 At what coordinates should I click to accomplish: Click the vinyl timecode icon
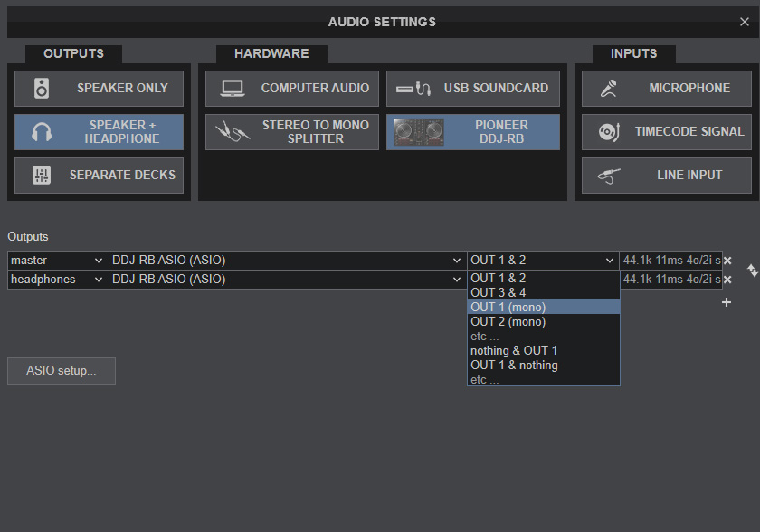tap(609, 132)
